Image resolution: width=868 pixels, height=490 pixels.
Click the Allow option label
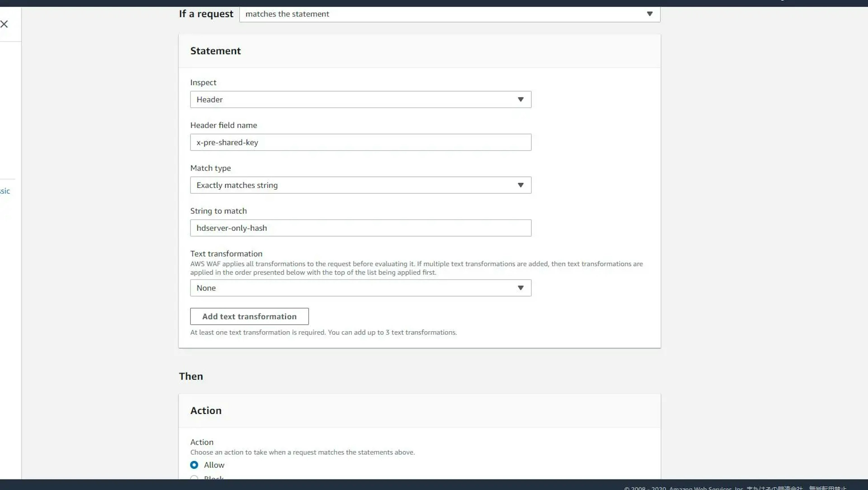point(214,465)
